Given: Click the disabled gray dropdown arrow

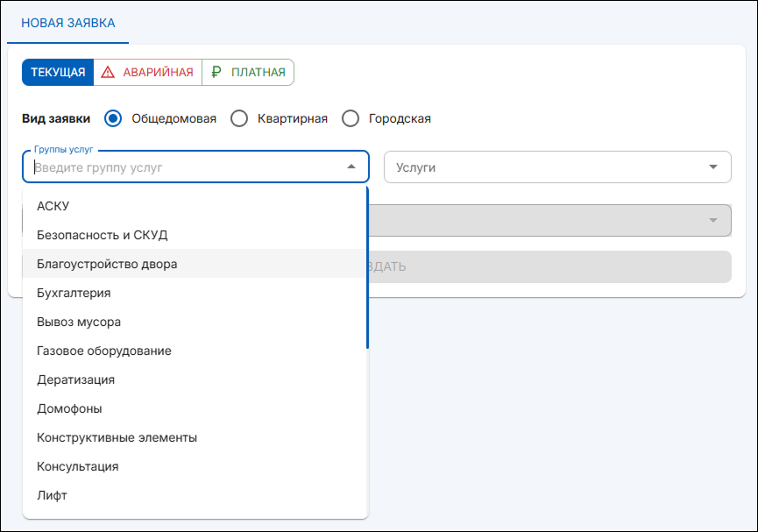Looking at the screenshot, I should pyautogui.click(x=713, y=220).
